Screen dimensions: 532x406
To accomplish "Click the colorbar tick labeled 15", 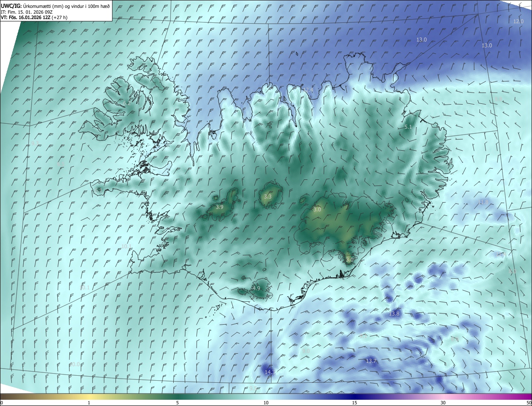I will 355,403.
